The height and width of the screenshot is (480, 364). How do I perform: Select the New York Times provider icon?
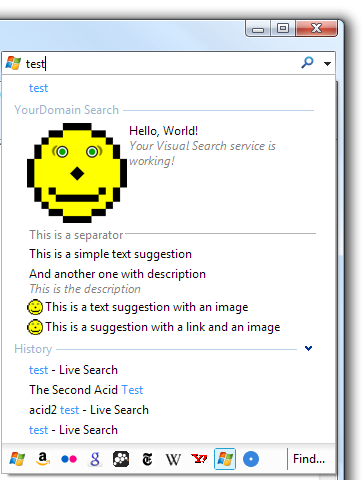tap(147, 459)
